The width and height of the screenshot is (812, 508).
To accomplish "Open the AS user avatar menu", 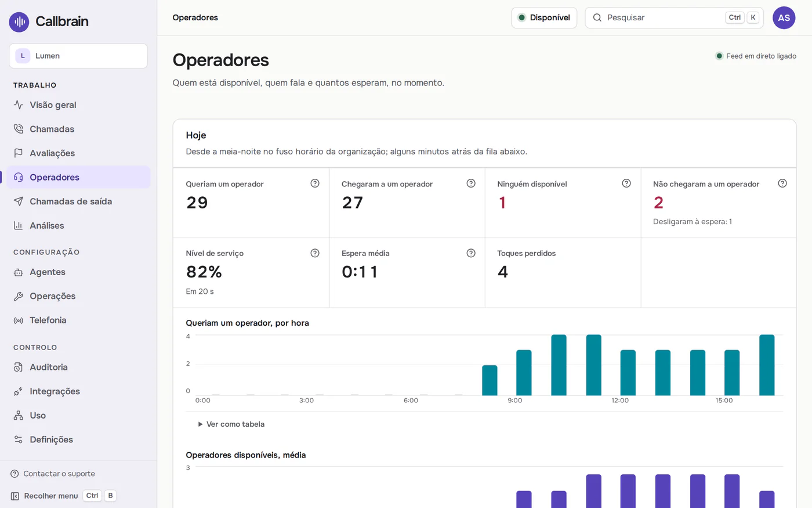I will [784, 18].
